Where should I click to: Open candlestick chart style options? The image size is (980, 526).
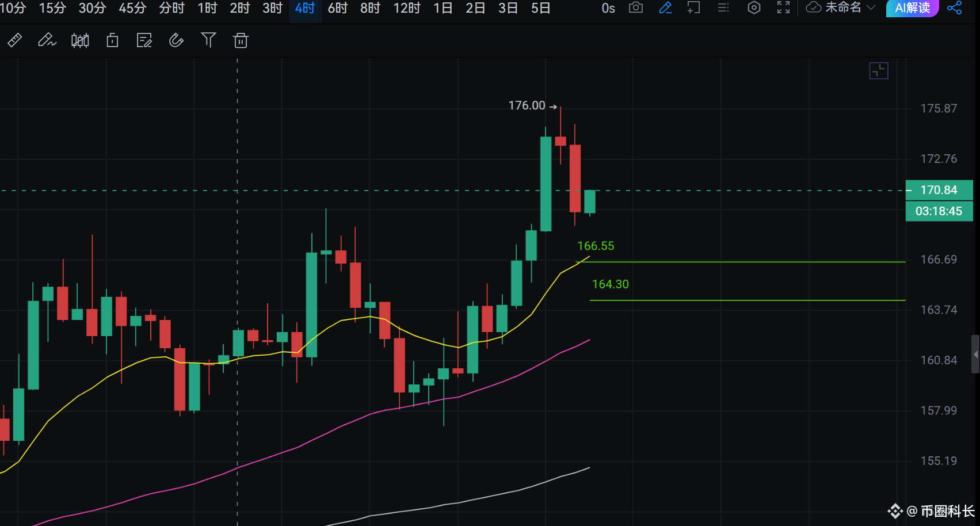tap(80, 40)
